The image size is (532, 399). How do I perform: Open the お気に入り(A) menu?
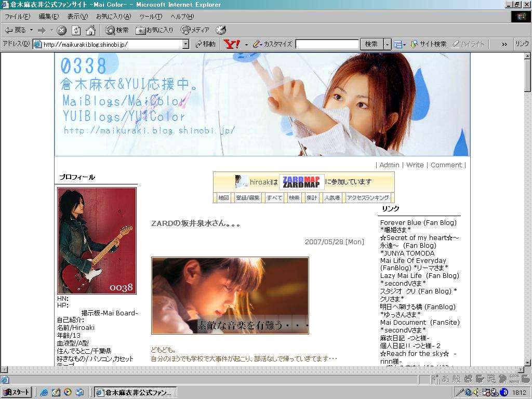click(x=113, y=16)
